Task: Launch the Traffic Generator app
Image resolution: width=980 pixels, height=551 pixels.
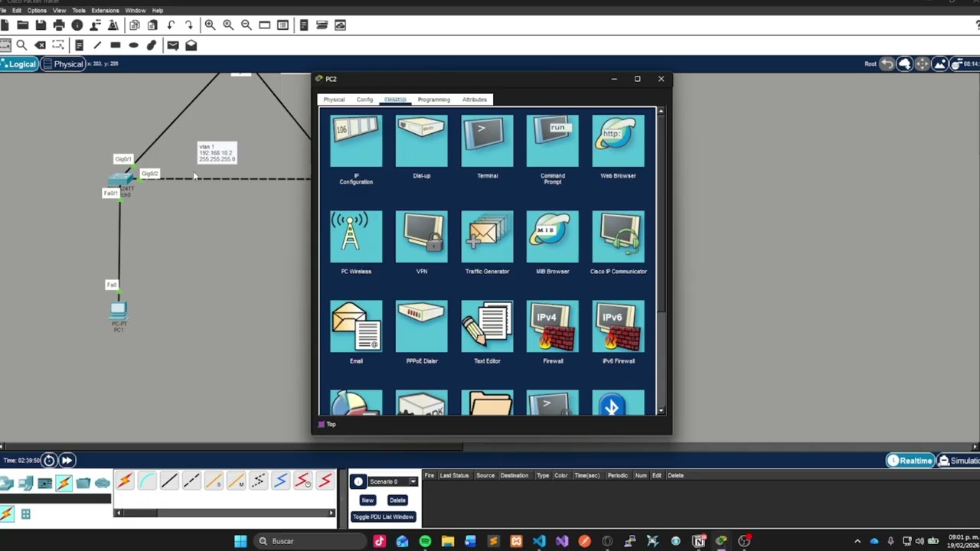Action: click(x=487, y=236)
